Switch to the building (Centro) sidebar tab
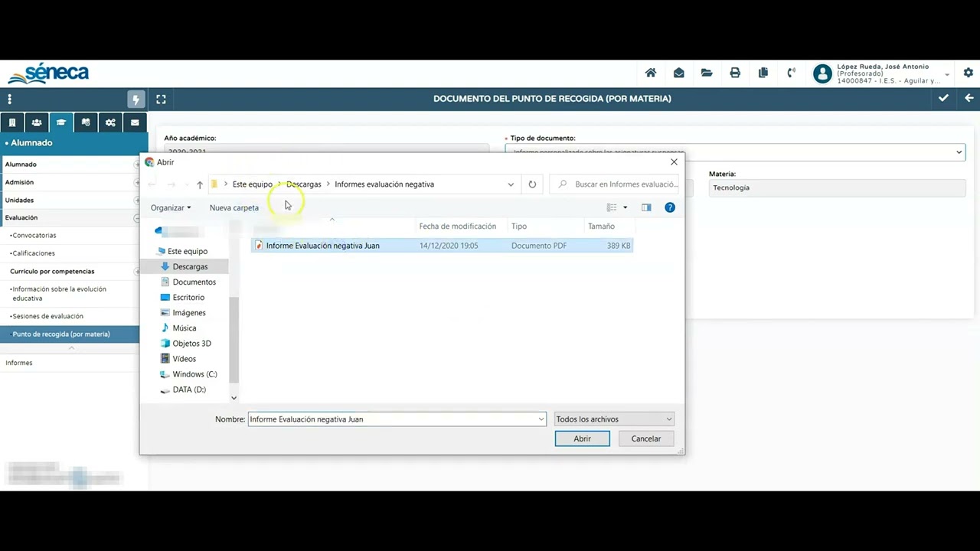Image resolution: width=980 pixels, height=551 pixels. tap(11, 122)
